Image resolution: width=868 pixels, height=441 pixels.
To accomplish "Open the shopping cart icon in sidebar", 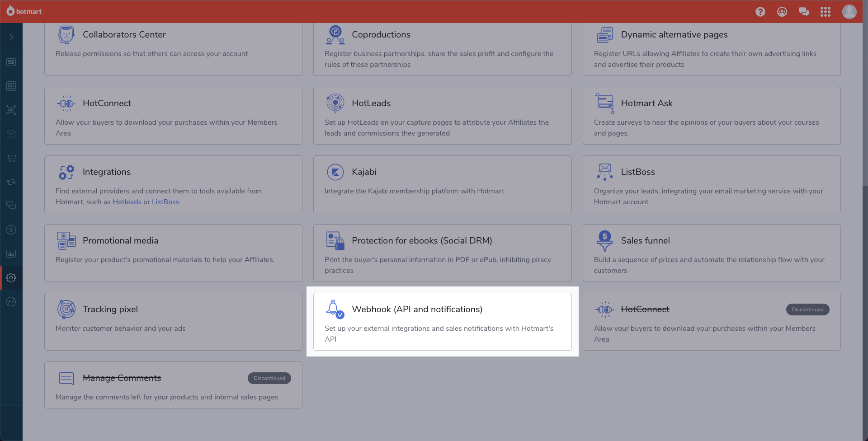I will (11, 158).
